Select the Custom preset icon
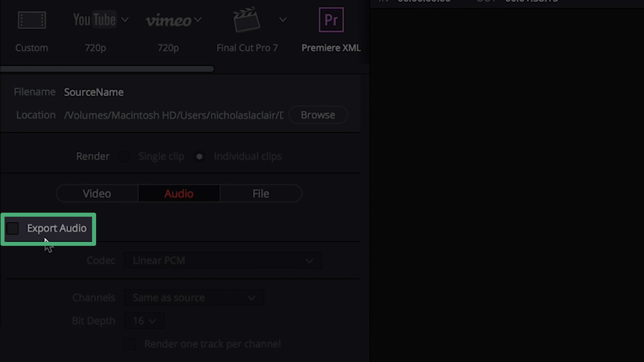This screenshot has width=644, height=362. 32,20
